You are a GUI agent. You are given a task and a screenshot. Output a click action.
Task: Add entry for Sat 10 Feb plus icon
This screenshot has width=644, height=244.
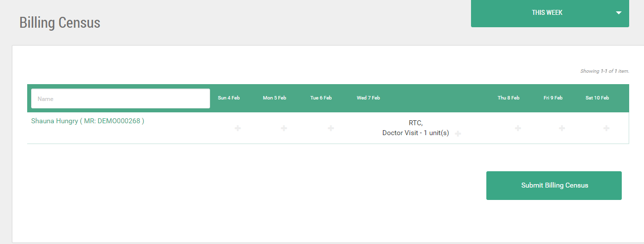[606, 128]
